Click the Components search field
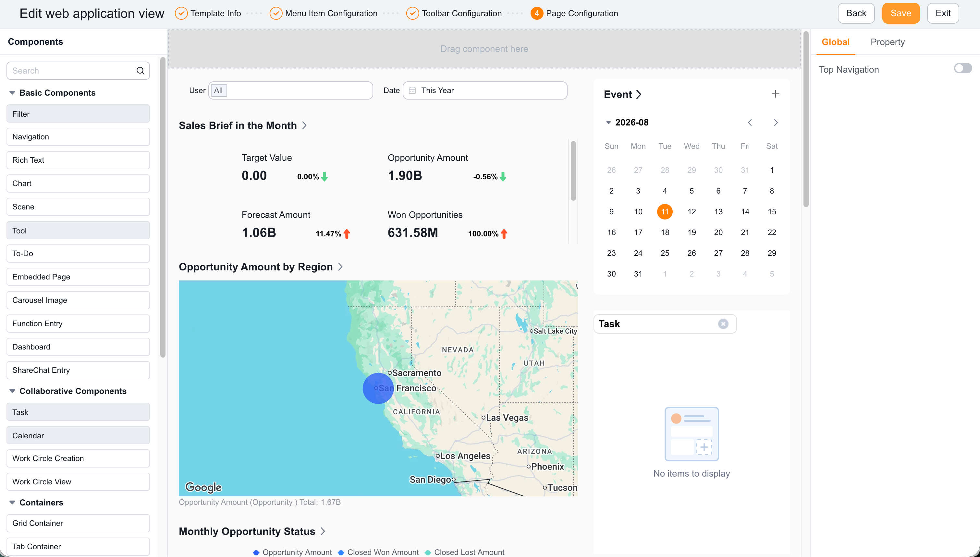Screen dimensions: 980x557 [78, 71]
